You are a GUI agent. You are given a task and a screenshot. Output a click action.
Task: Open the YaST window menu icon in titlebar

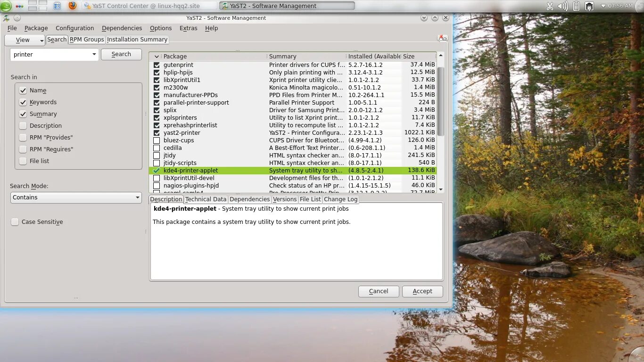pos(6,18)
